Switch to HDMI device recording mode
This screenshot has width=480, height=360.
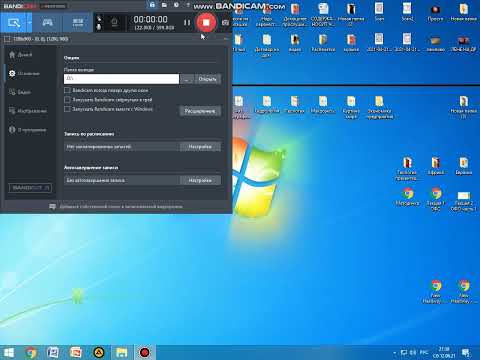point(78,23)
